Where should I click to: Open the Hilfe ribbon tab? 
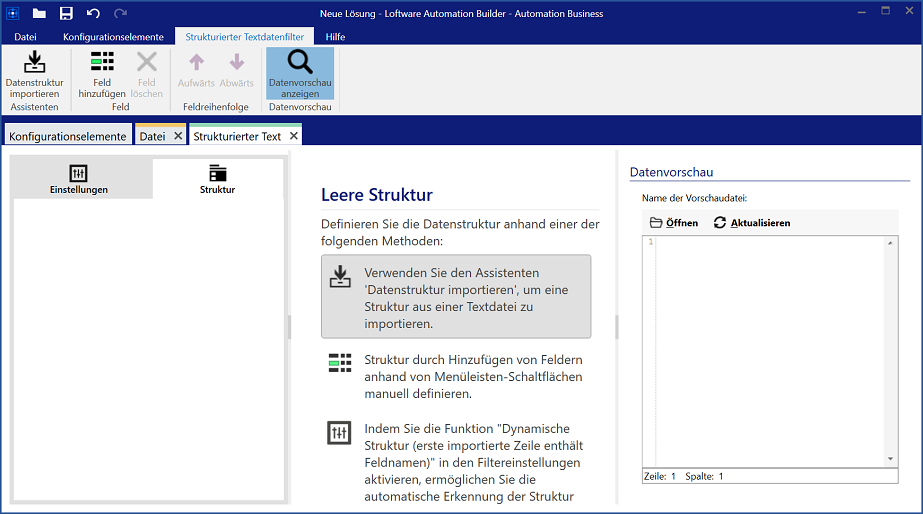(335, 37)
